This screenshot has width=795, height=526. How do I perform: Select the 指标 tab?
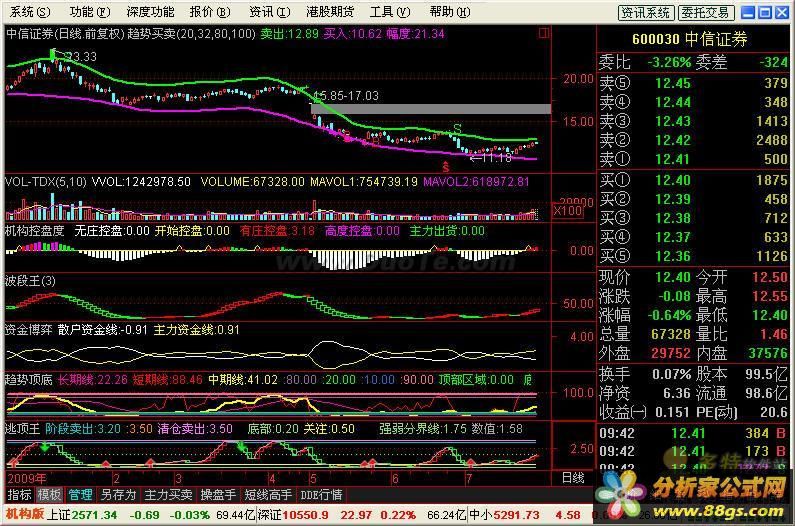(x=19, y=495)
